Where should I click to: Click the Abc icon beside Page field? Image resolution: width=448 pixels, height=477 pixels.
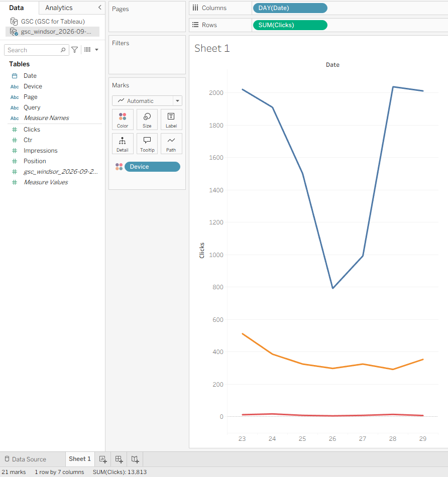point(15,97)
